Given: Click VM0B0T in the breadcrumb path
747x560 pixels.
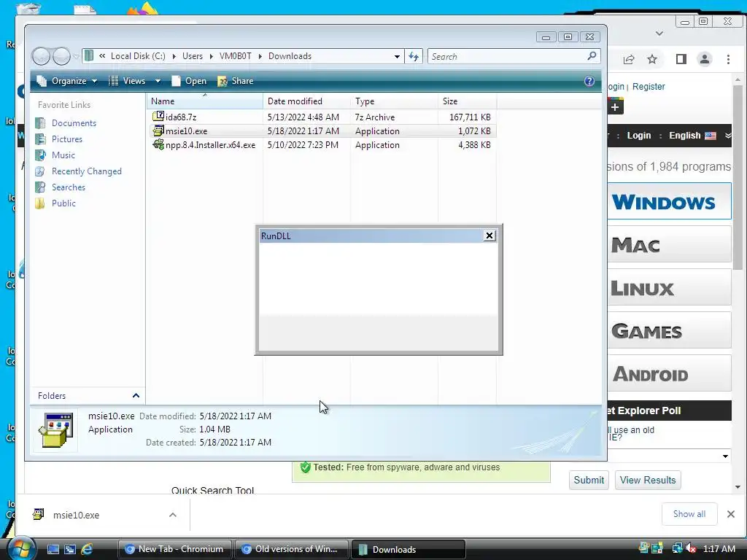Looking at the screenshot, I should tap(236, 56).
